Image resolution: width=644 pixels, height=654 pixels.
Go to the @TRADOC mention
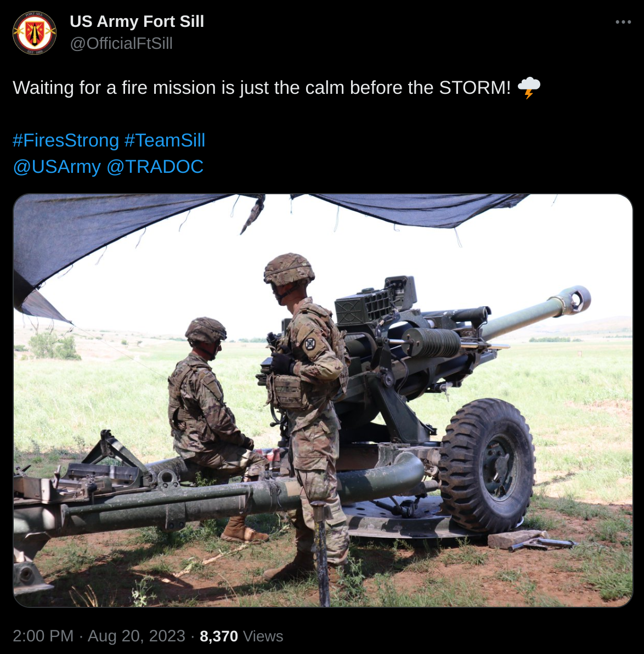point(155,166)
